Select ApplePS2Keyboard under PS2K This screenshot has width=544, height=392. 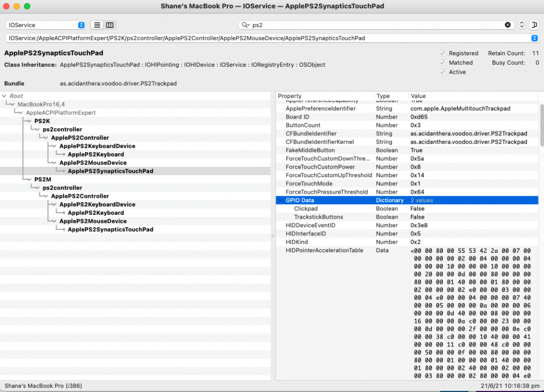click(x=96, y=154)
